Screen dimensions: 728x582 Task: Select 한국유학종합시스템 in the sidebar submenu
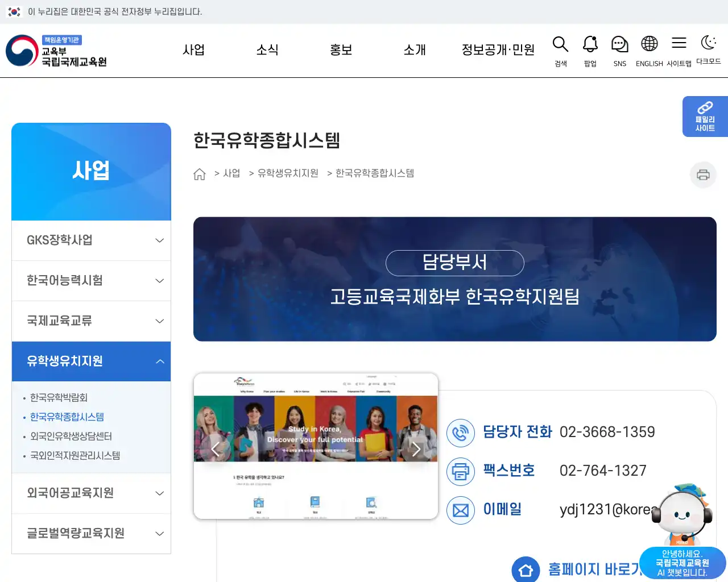[67, 417]
